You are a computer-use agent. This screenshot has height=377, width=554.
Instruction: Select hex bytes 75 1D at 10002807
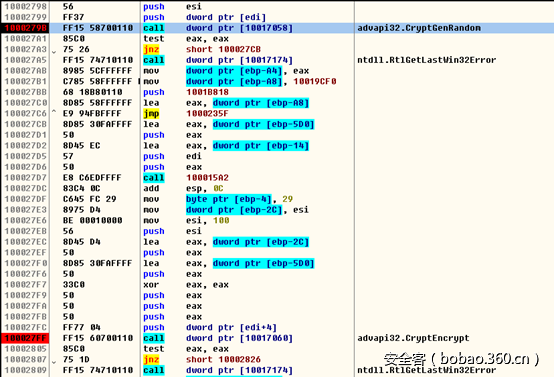point(76,359)
